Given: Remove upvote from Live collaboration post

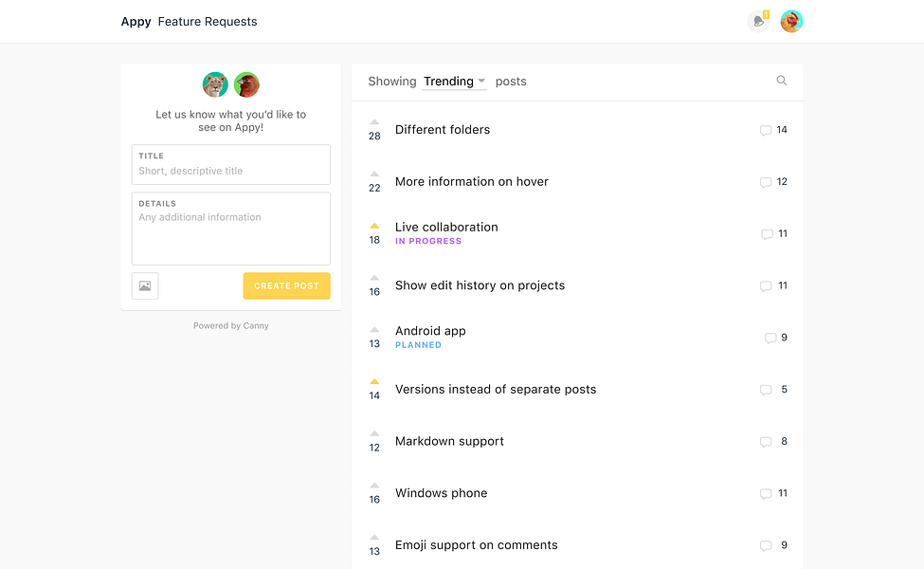Looking at the screenshot, I should (374, 226).
